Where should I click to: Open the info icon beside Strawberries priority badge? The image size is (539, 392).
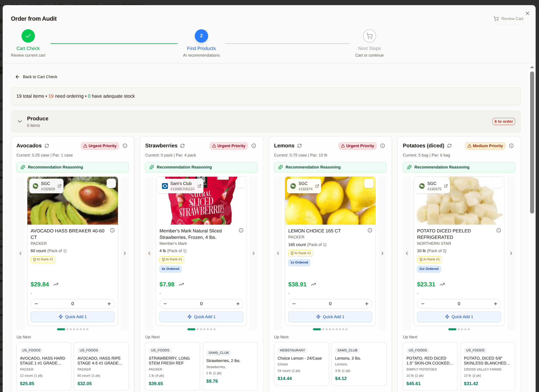(x=254, y=146)
